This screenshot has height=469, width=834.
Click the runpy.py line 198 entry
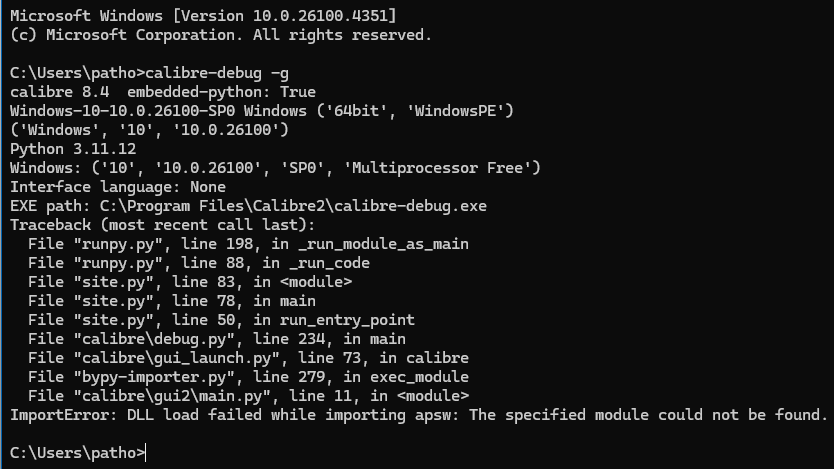coord(248,243)
